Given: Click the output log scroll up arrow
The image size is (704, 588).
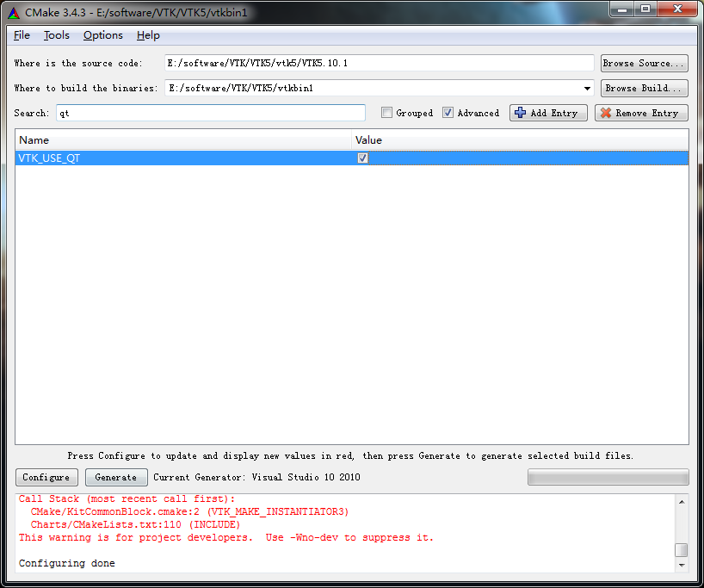Looking at the screenshot, I should (682, 502).
